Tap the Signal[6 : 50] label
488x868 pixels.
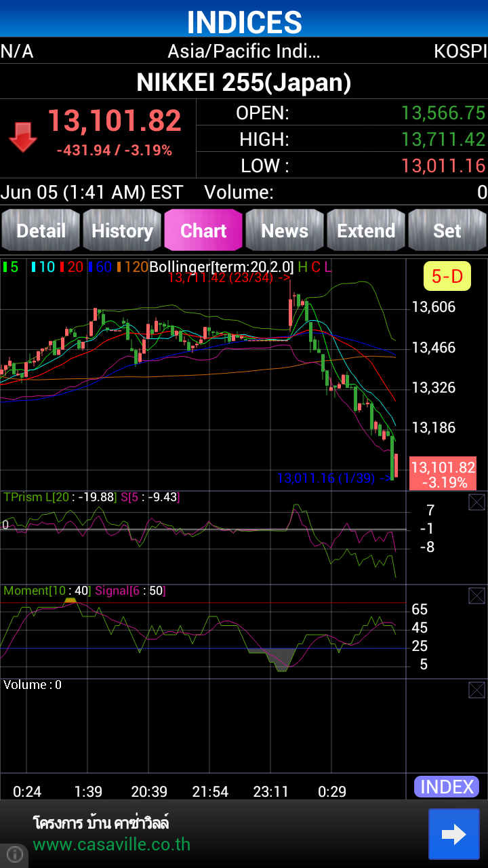click(x=130, y=591)
